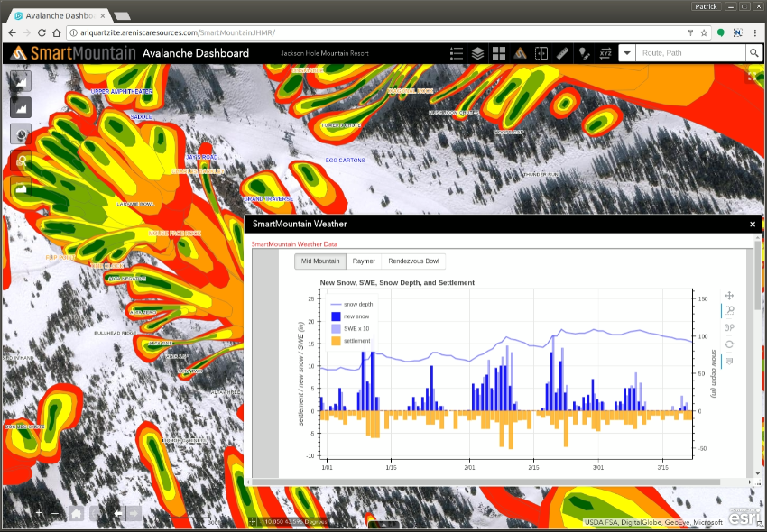Image resolution: width=767 pixels, height=532 pixels.
Task: Zoom in the map with plus button
Action: (x=39, y=513)
